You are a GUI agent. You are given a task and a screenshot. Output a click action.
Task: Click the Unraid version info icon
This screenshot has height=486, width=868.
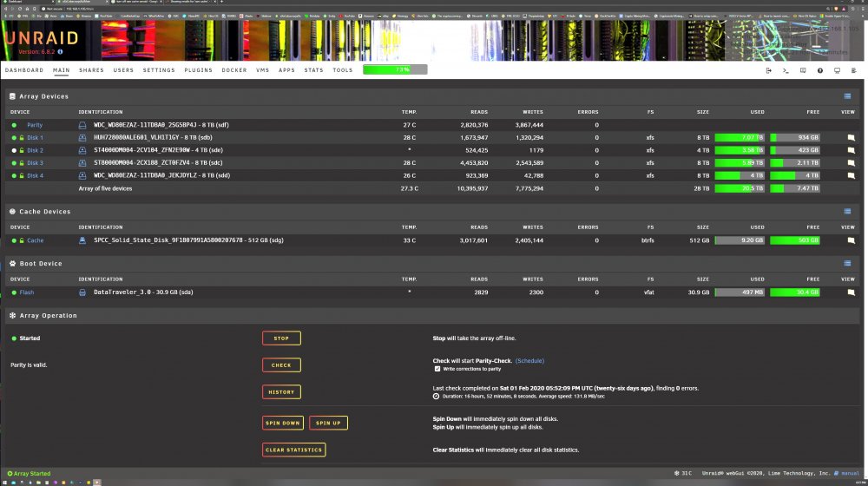coord(61,52)
